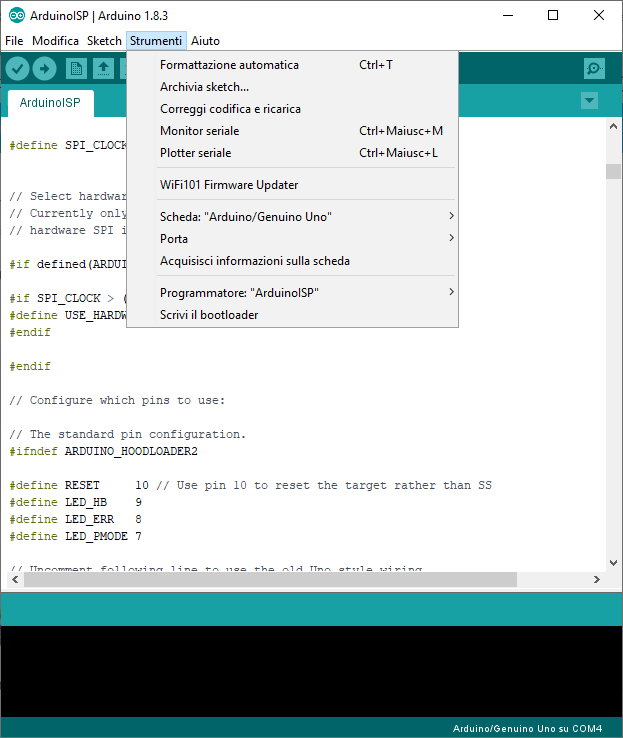Select Formattazione automatica menu entry
The width and height of the screenshot is (623, 738).
[x=292, y=65]
